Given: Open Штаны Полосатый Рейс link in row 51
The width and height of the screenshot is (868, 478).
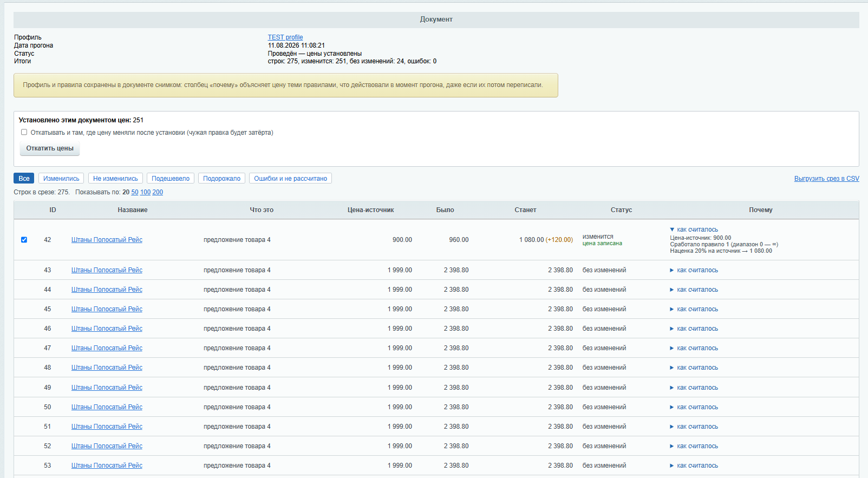Looking at the screenshot, I should [x=107, y=427].
